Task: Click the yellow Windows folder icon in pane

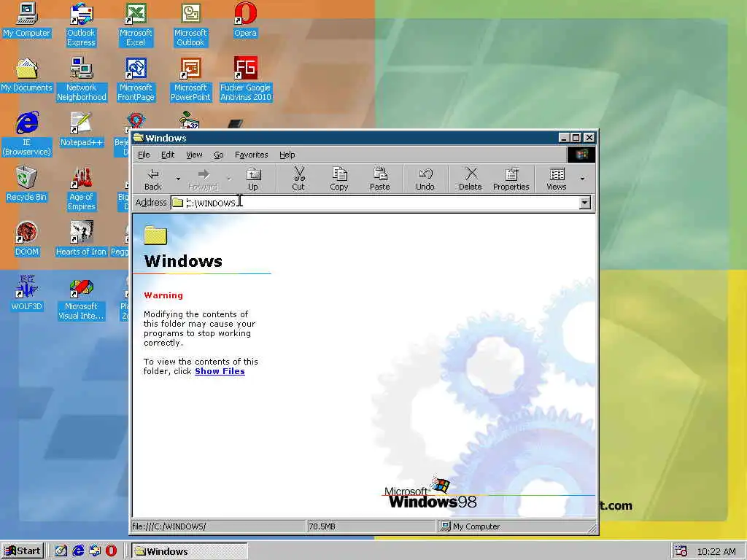Action: [x=155, y=236]
